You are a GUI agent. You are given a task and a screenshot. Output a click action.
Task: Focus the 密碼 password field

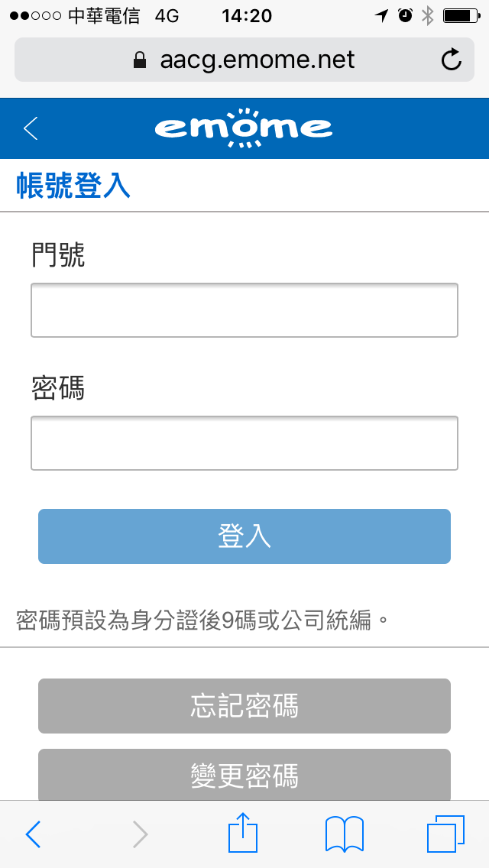(x=244, y=443)
